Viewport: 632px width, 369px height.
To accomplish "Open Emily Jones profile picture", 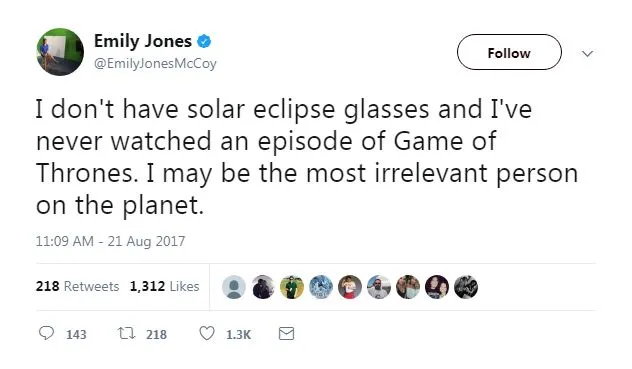I will pyautogui.click(x=60, y=52).
